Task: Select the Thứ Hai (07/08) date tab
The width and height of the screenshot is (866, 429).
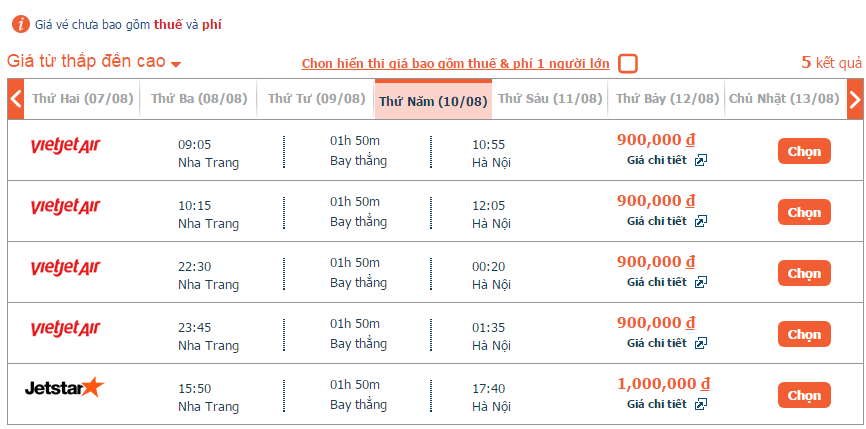Action: click(x=82, y=99)
